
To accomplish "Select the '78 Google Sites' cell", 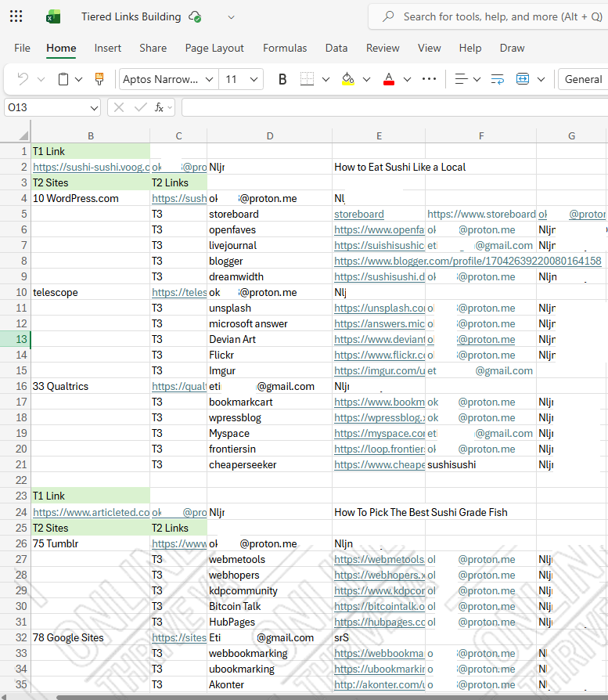I will pyautogui.click(x=91, y=637).
